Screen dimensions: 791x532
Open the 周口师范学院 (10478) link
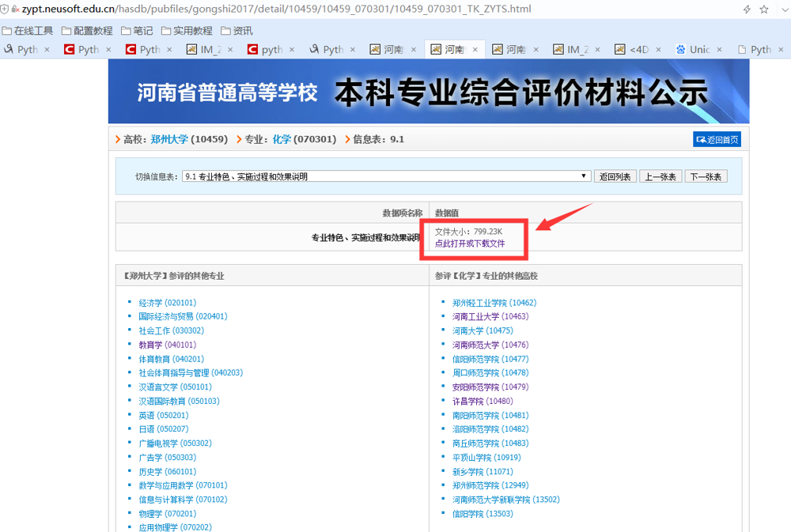[x=490, y=372]
